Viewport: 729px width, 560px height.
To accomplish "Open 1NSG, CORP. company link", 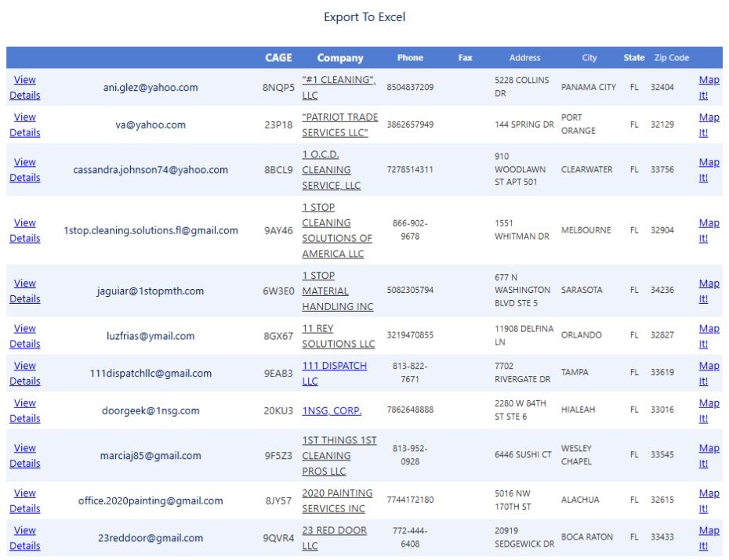I will coord(332,411).
